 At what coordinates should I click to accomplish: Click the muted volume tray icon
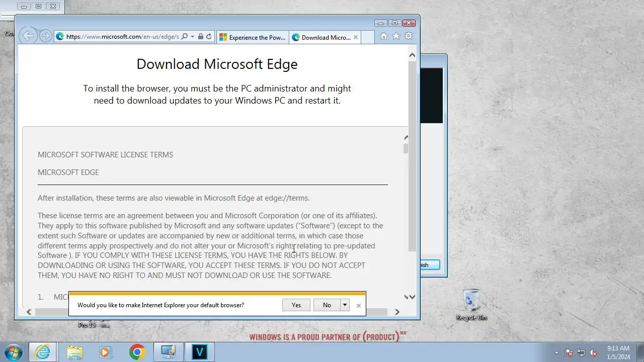594,352
